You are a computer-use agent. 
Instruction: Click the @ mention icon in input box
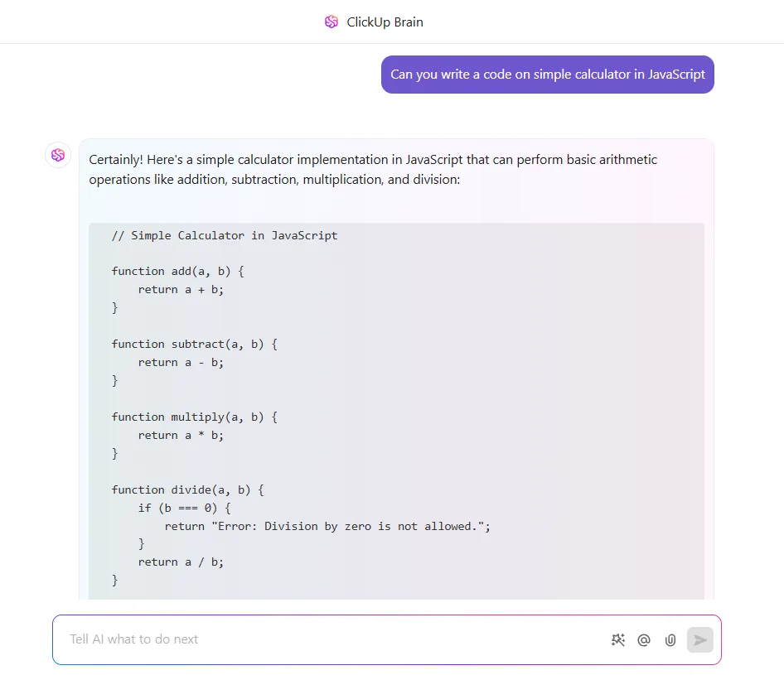pyautogui.click(x=644, y=640)
